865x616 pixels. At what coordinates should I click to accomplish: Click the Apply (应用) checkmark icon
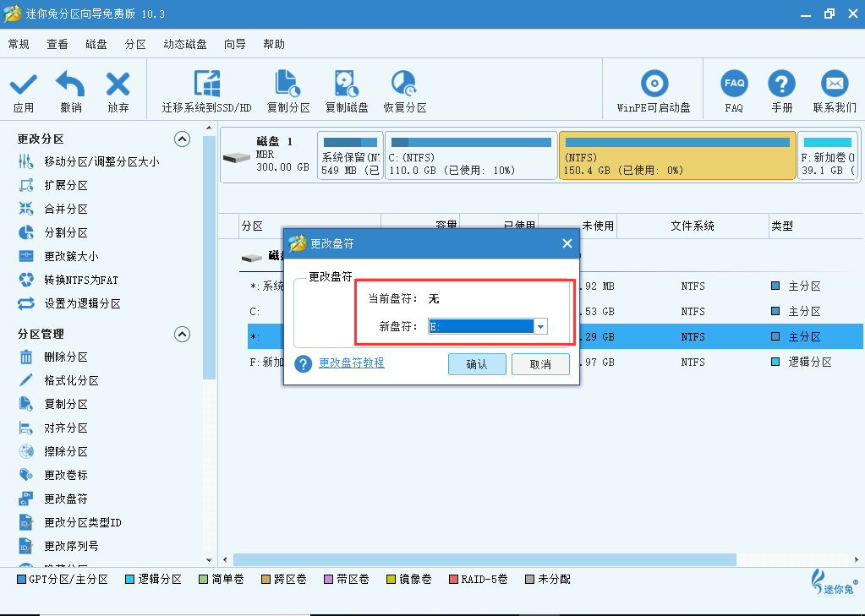23,85
